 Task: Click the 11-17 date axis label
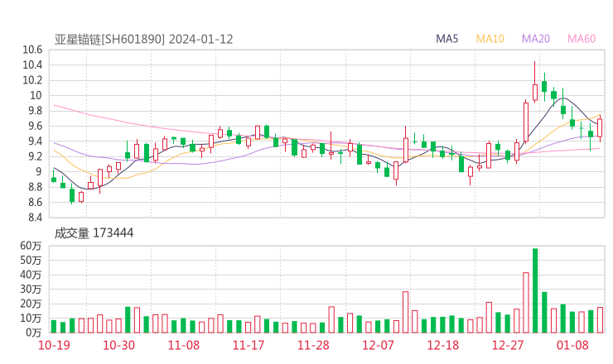249,345
